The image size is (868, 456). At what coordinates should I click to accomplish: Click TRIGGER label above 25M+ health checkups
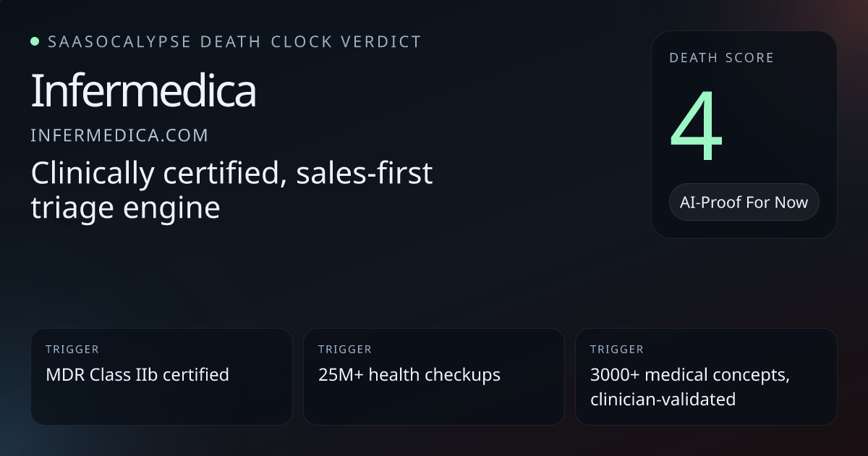pyautogui.click(x=344, y=350)
